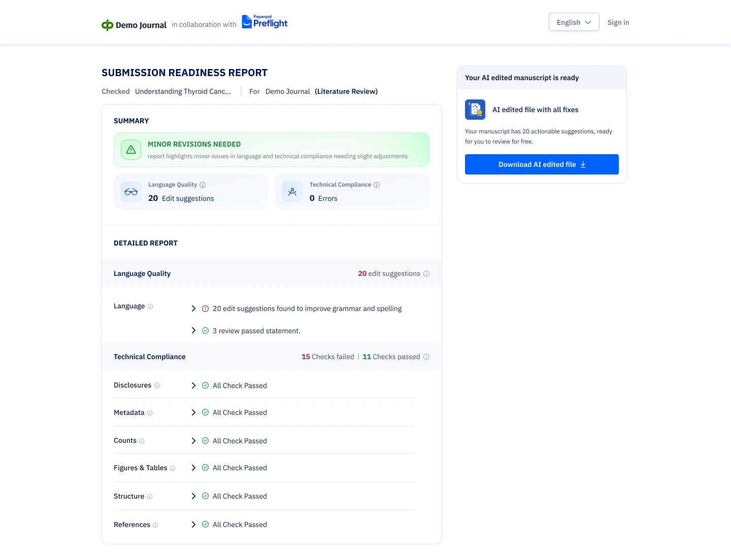Click the info icon beside Technical Compliance summary
Screen dimensions: 731x560
pyautogui.click(x=377, y=185)
